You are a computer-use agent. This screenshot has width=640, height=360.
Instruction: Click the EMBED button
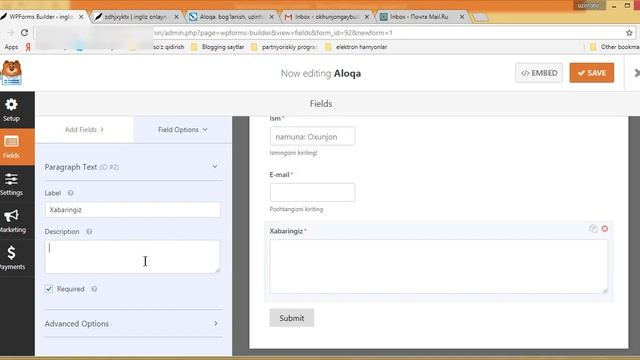[x=539, y=73]
